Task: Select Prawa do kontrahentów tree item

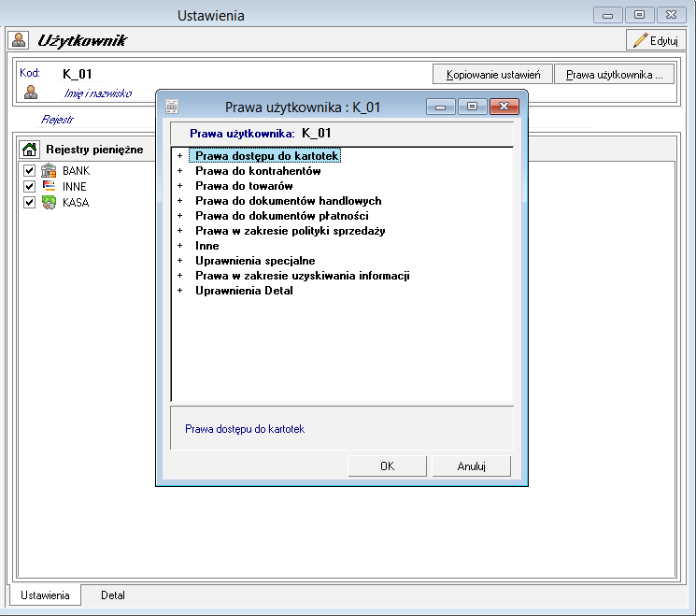Action: click(x=258, y=171)
